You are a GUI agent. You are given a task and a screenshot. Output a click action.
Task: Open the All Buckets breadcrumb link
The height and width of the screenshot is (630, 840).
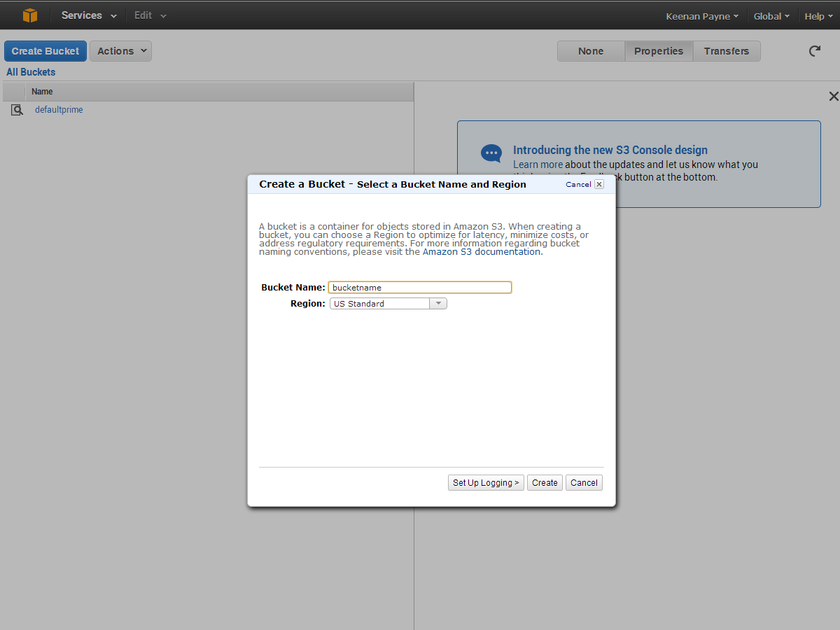pos(31,72)
